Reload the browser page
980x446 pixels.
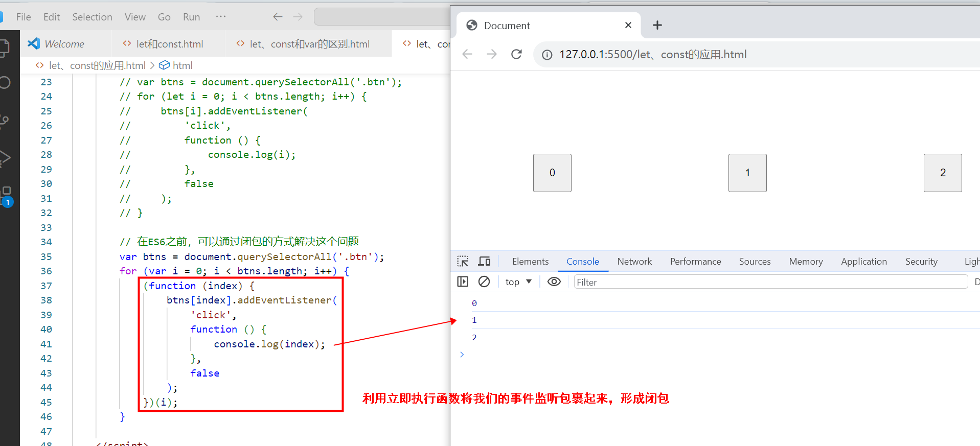coord(516,54)
